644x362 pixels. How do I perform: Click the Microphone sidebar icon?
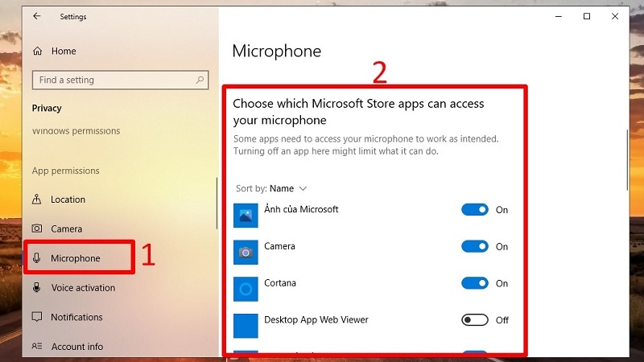36,257
